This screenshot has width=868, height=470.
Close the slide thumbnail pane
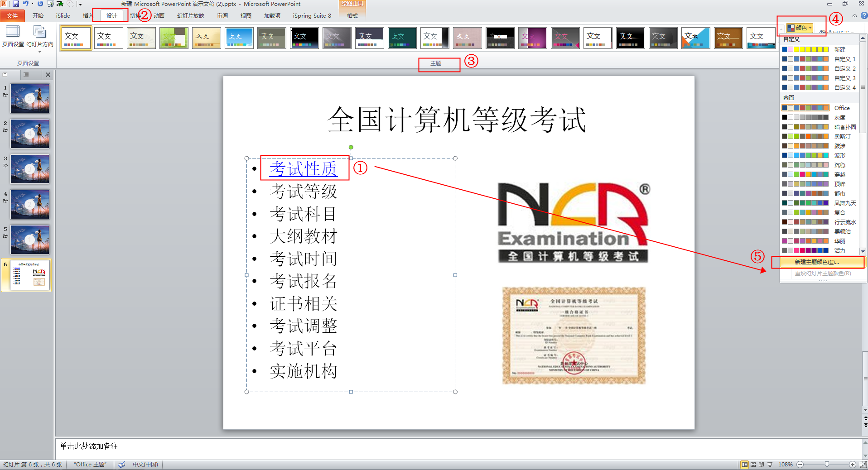click(48, 75)
